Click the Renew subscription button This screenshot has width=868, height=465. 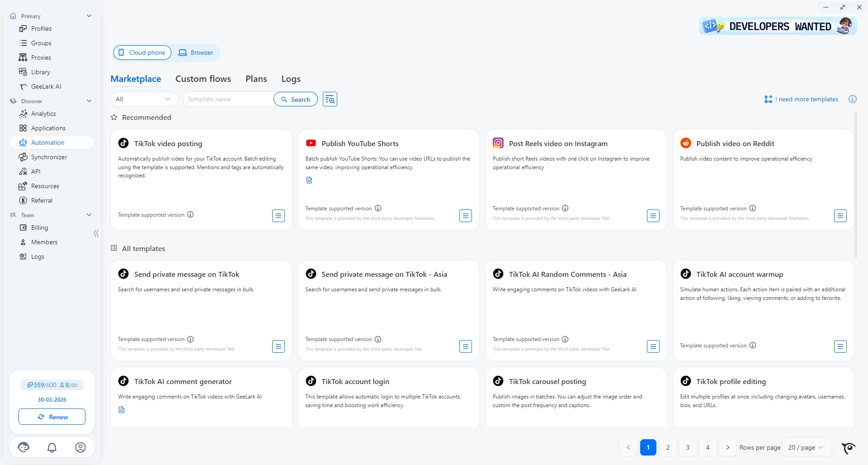pyautogui.click(x=52, y=417)
